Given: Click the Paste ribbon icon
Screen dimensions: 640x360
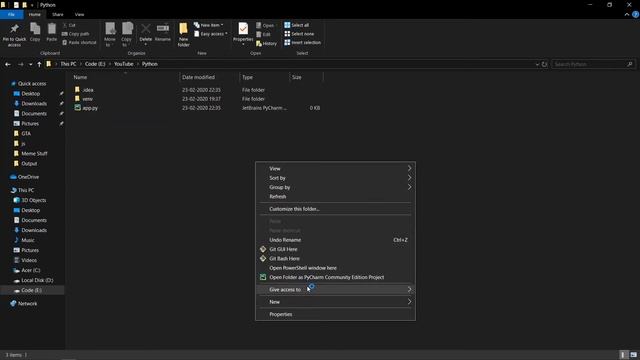Looking at the screenshot, I should tap(51, 32).
